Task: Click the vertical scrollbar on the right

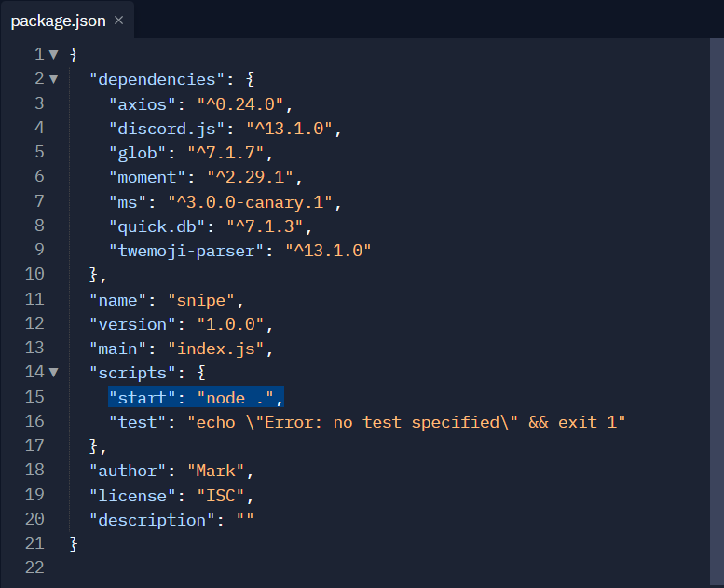Action: coord(717,313)
